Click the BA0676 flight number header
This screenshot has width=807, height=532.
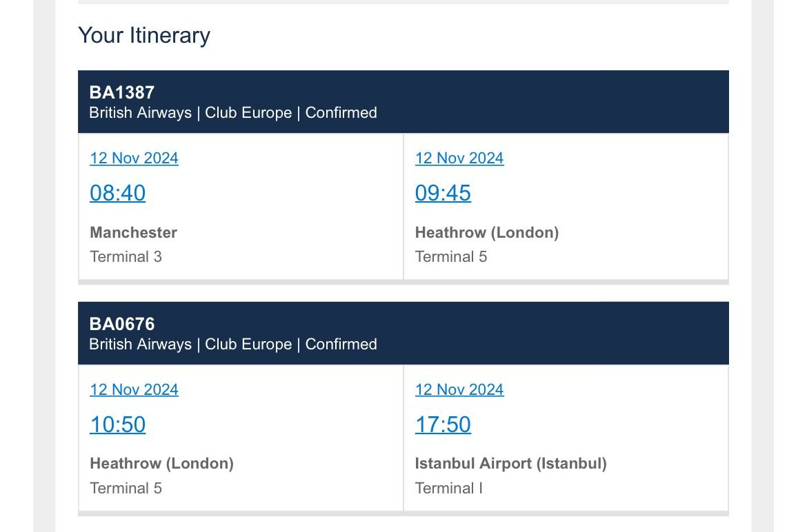(122, 324)
